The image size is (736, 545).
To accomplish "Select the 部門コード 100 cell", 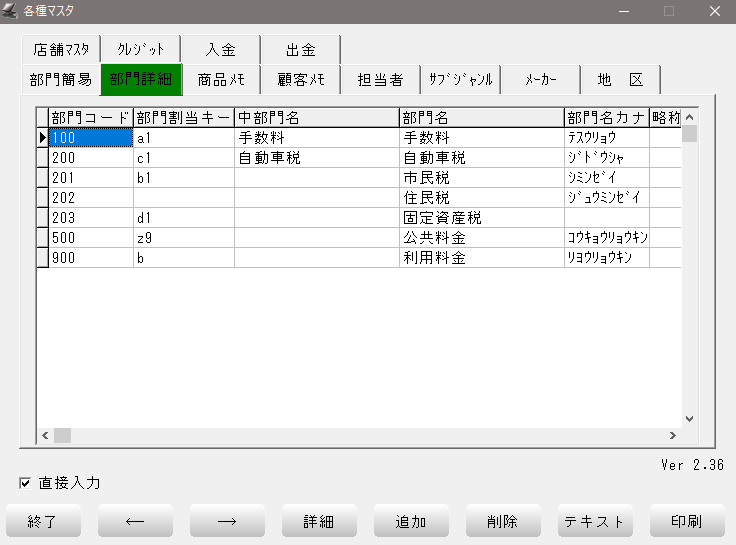I will click(x=91, y=138).
